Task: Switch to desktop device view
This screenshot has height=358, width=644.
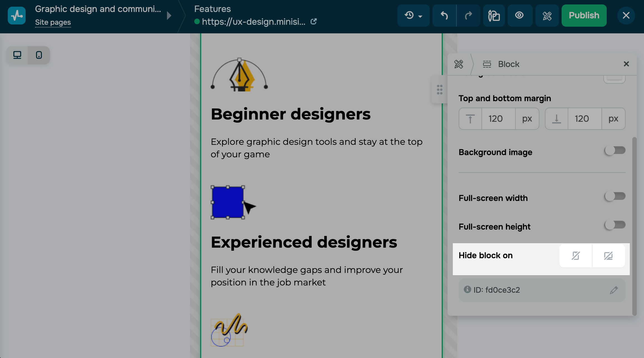Action: [x=17, y=55]
